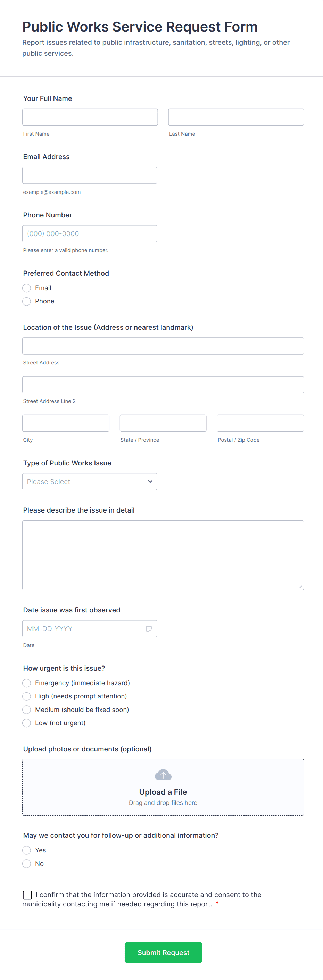Viewport: 323px width, 980px height.
Task: Select Email as preferred contact method
Action: [x=27, y=288]
